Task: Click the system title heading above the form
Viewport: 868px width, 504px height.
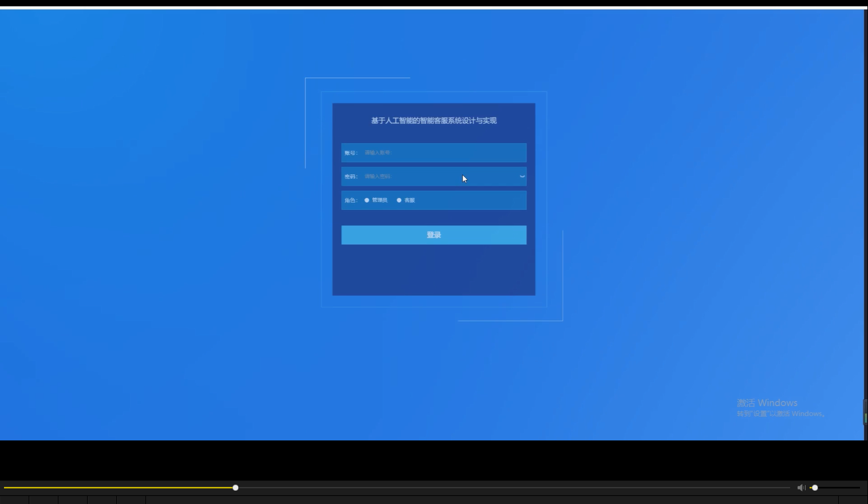Action: (433, 120)
